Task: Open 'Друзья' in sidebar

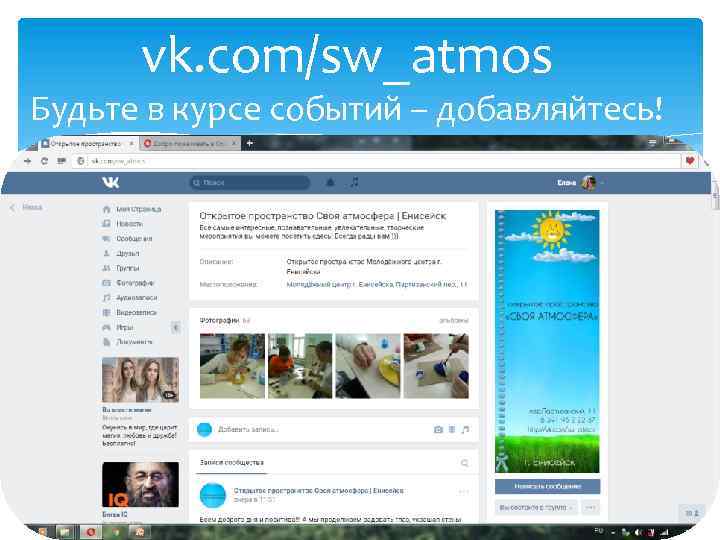Action: point(128,253)
